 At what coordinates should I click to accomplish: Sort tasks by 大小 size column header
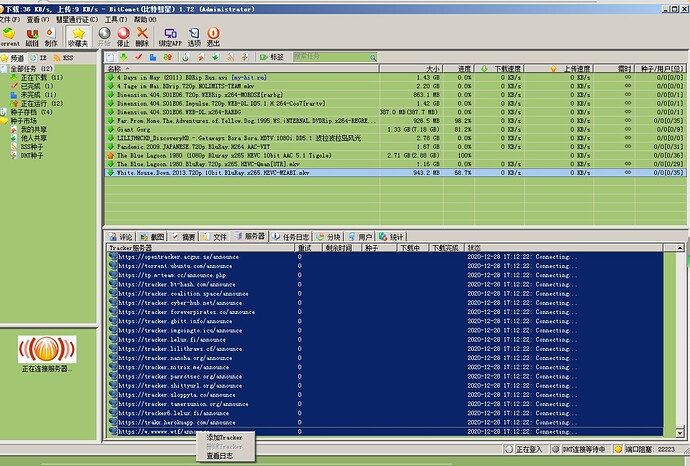pyautogui.click(x=411, y=69)
